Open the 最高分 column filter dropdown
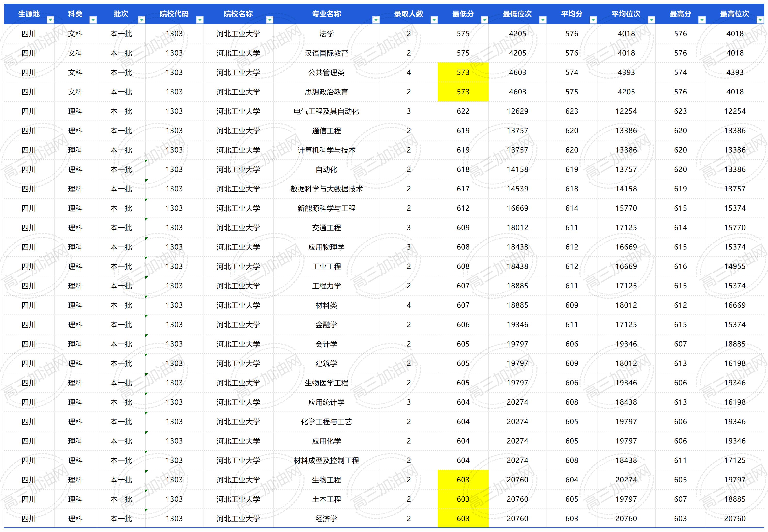 pos(702,20)
